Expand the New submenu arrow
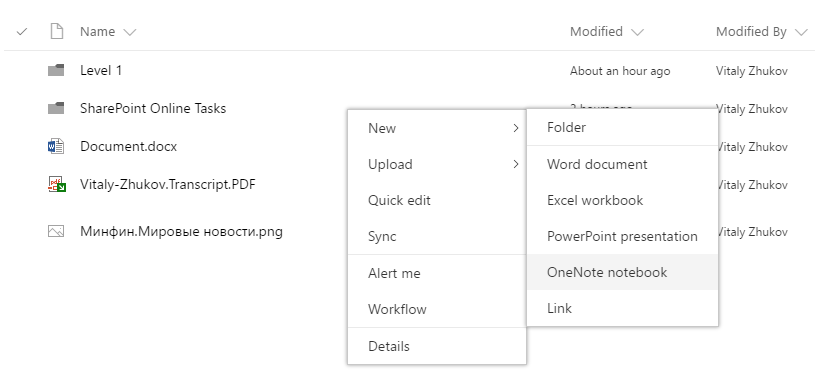 tap(516, 128)
